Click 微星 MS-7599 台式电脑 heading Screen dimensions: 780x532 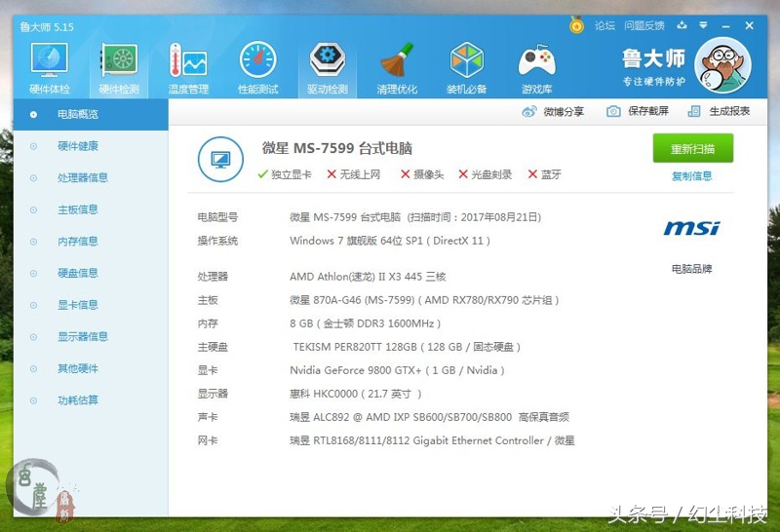point(337,148)
